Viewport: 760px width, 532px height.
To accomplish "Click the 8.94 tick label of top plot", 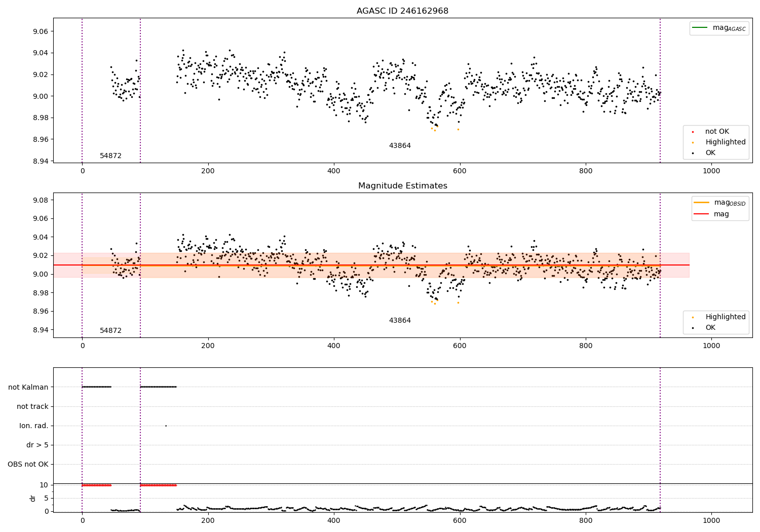I will point(41,161).
